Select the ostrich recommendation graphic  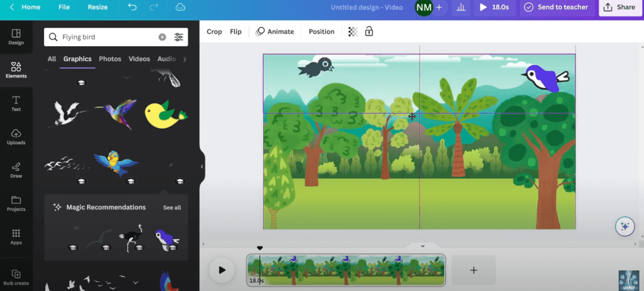click(133, 238)
